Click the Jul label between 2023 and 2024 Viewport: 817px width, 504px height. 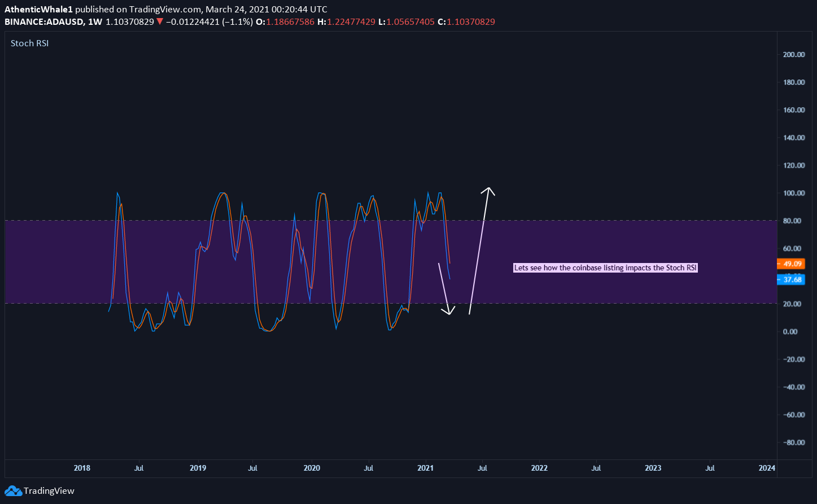(710, 468)
